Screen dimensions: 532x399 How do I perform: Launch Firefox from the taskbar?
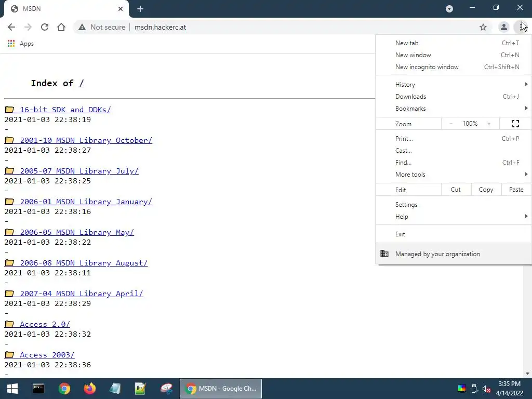point(89,389)
